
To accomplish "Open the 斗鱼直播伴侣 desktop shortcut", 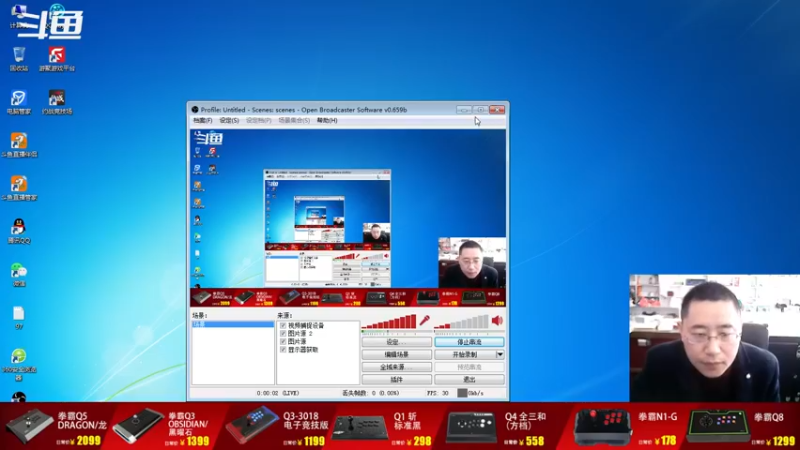I will (19, 145).
